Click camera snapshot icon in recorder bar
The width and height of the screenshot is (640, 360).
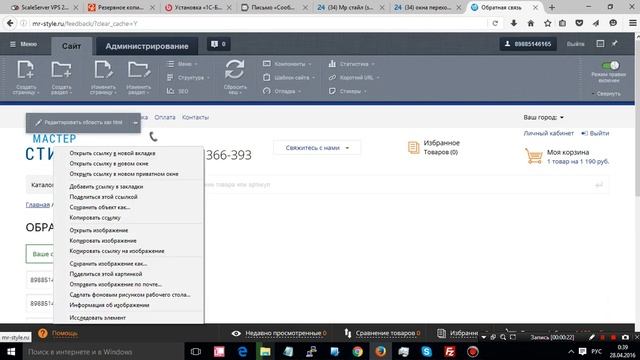coord(625,337)
